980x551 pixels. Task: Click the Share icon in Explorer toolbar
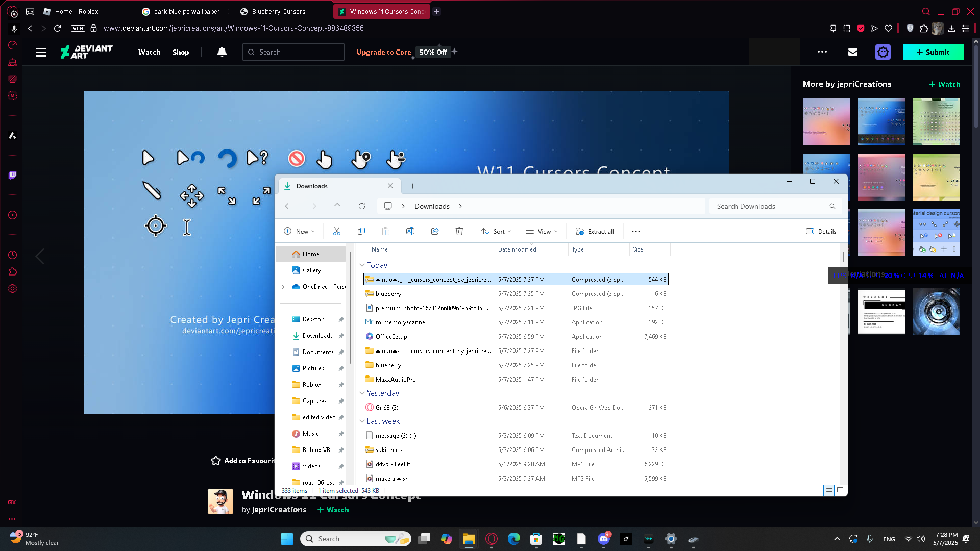(x=435, y=231)
